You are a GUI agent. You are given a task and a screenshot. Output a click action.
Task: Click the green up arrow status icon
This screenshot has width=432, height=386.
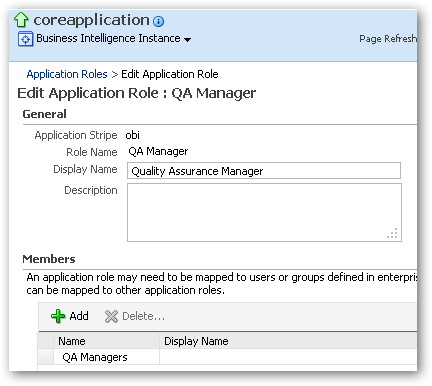pyautogui.click(x=21, y=20)
